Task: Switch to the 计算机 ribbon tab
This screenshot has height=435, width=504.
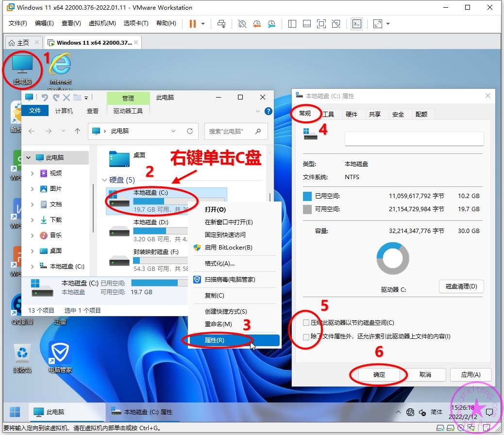Action: [x=64, y=111]
